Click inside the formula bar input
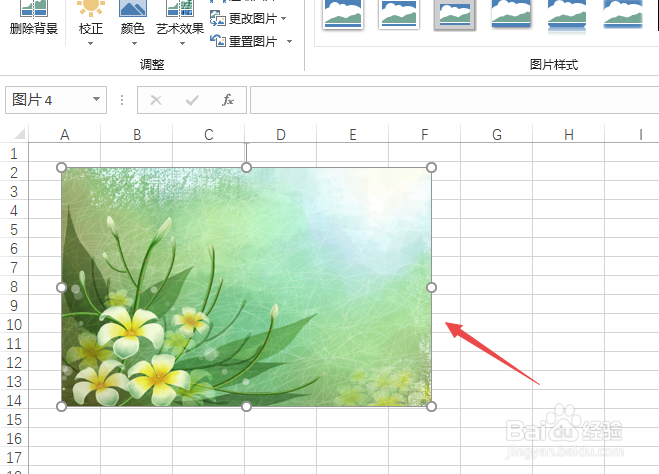This screenshot has height=474, width=659. tap(454, 100)
